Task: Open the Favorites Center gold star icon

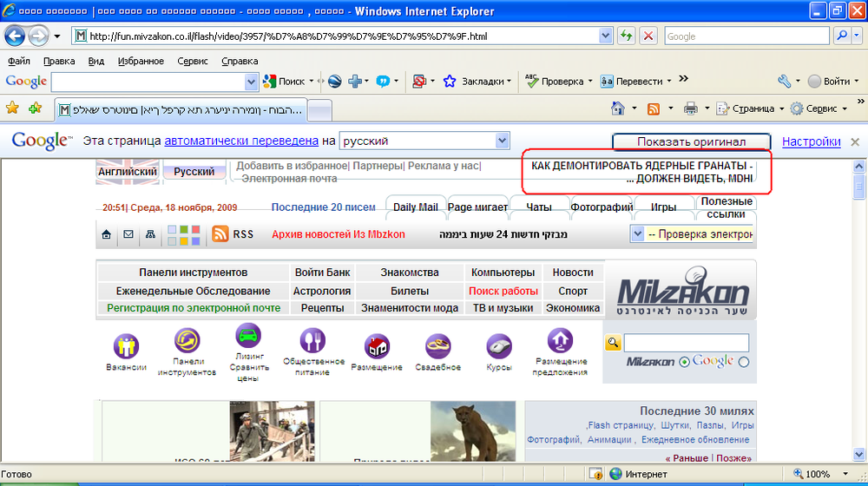Action: tap(12, 108)
